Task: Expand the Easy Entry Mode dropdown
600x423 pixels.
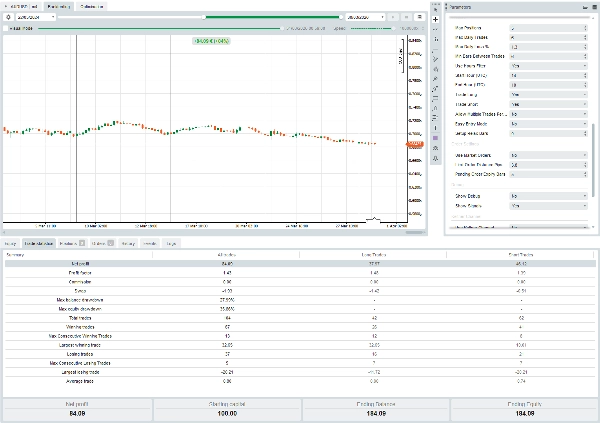Action: pyautogui.click(x=550, y=124)
